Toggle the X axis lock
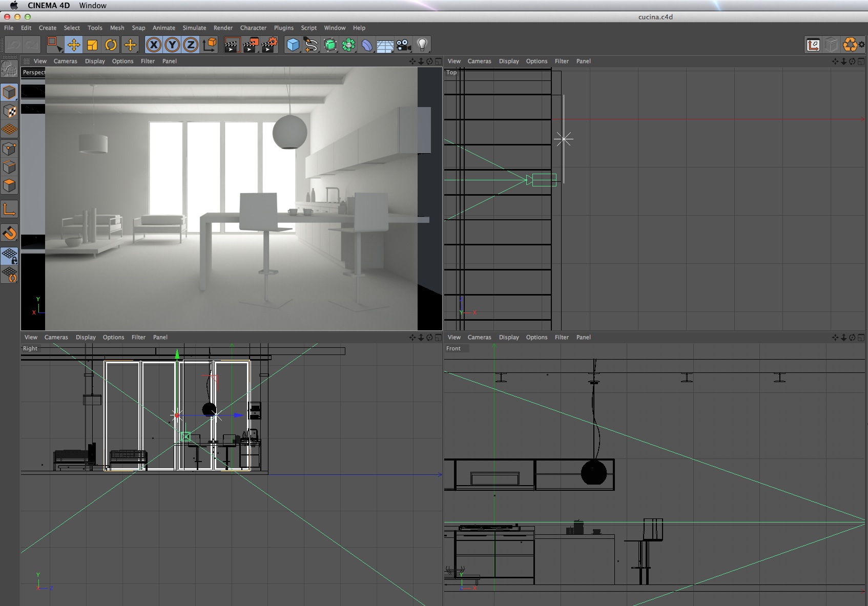The width and height of the screenshot is (868, 606). pos(154,45)
